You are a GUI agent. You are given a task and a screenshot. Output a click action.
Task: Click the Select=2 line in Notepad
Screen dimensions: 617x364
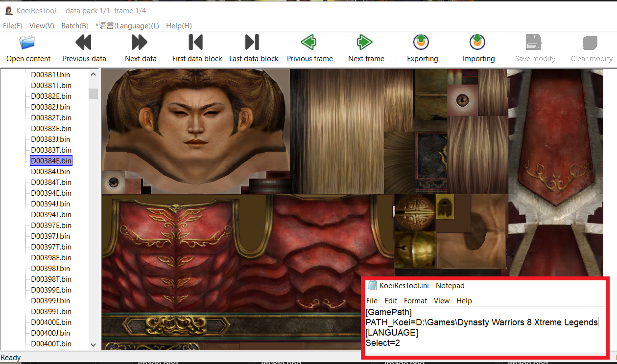click(382, 343)
